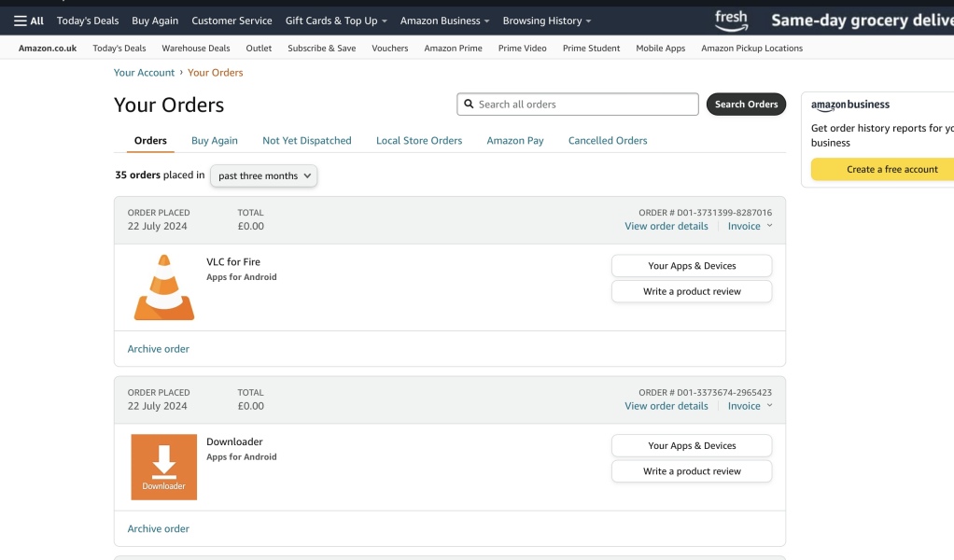The height and width of the screenshot is (560, 954).
Task: Archive the VLC for Fire order
Action: [x=158, y=349]
